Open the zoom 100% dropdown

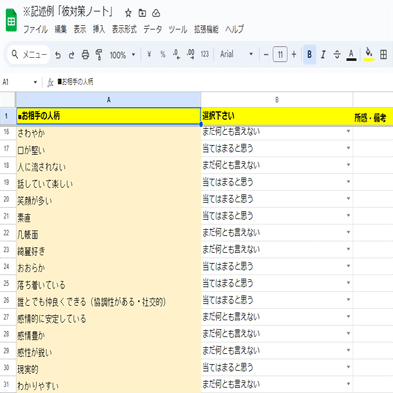point(122,55)
